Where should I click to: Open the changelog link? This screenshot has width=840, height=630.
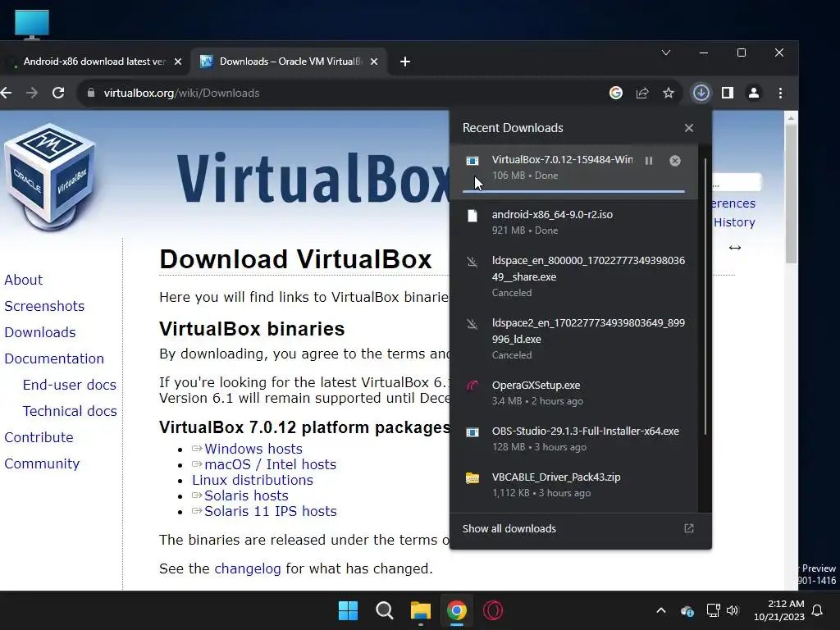point(248,568)
